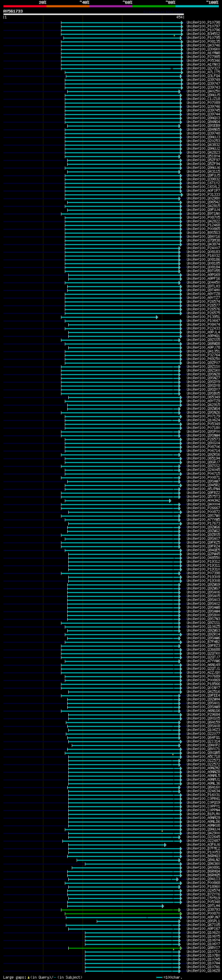This screenshot has width=222, height=980.
Task: Select the label UniRef100_P22433
Action: coord(203,328)
